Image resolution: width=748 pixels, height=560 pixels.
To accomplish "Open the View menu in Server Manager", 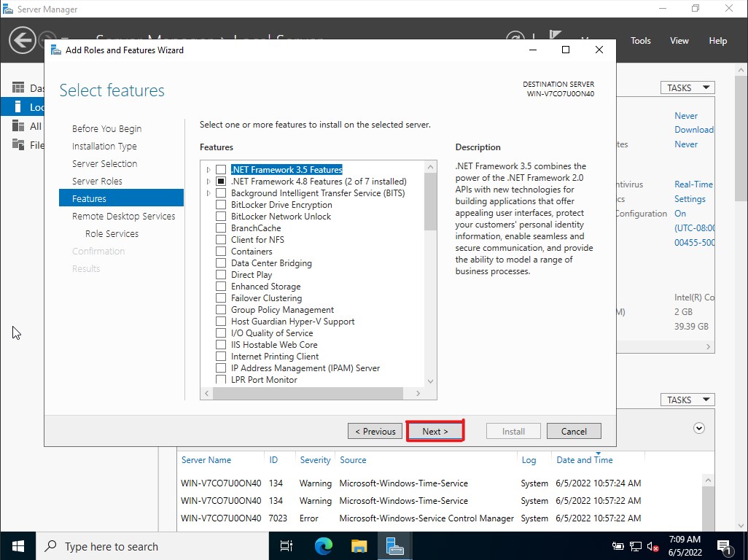I will (x=679, y=41).
